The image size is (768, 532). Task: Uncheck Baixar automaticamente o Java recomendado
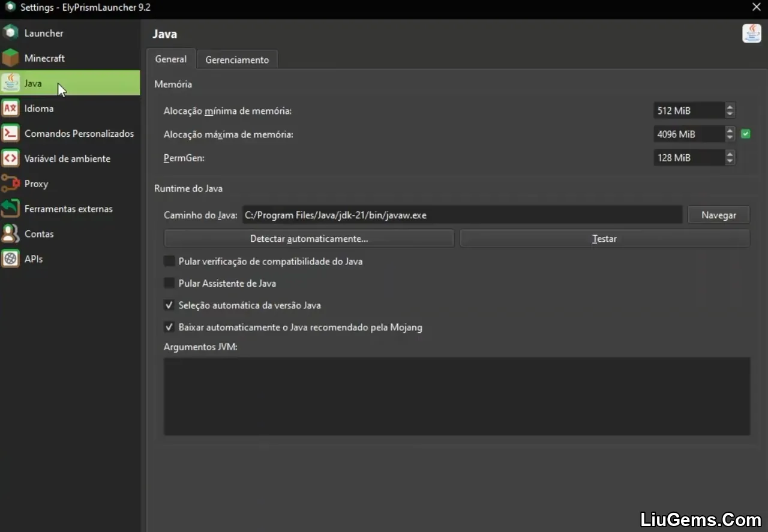(x=169, y=327)
